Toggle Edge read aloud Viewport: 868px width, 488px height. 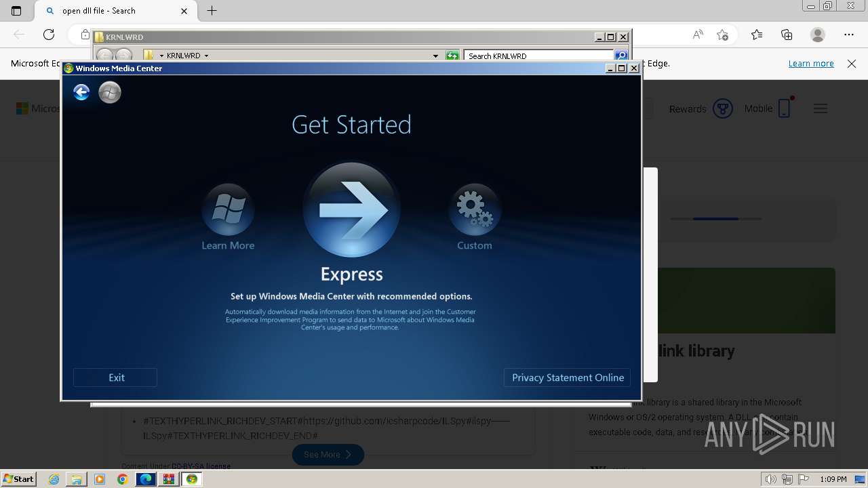pos(698,35)
